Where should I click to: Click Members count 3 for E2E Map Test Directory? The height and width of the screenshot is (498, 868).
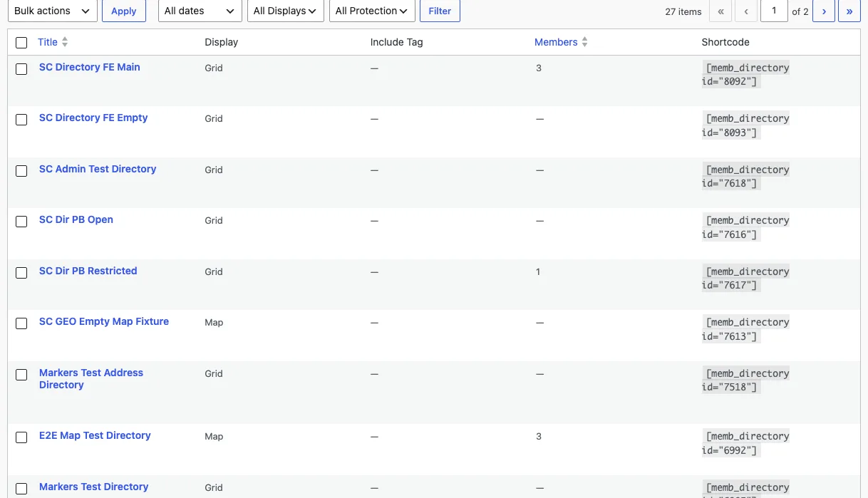[x=539, y=437]
